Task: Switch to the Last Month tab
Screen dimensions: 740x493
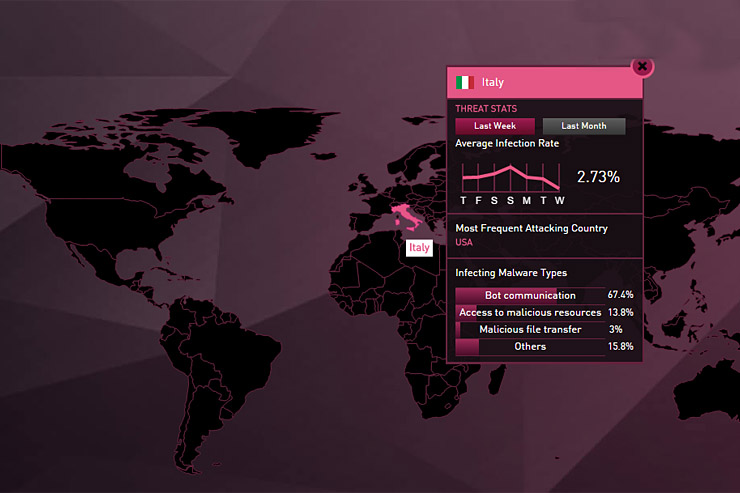Action: point(583,126)
